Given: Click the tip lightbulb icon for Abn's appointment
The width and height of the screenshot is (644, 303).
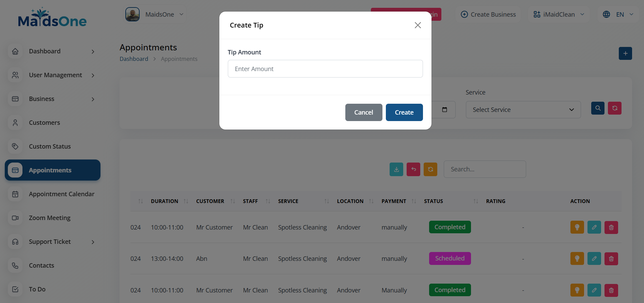Looking at the screenshot, I should pyautogui.click(x=577, y=259).
